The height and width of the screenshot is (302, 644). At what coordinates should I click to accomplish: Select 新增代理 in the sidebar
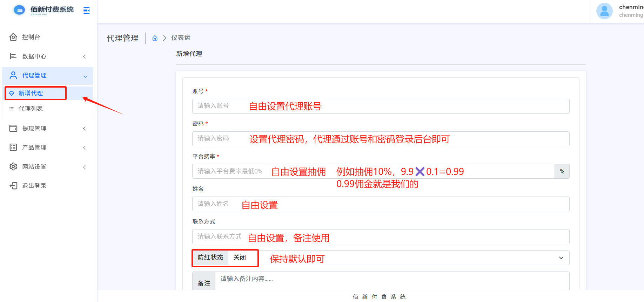click(31, 93)
